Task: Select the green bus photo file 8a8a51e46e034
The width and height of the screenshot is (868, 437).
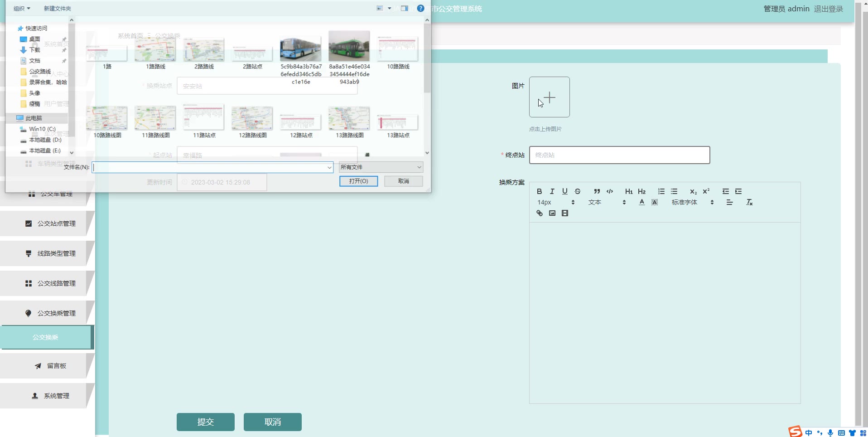Action: coord(349,58)
